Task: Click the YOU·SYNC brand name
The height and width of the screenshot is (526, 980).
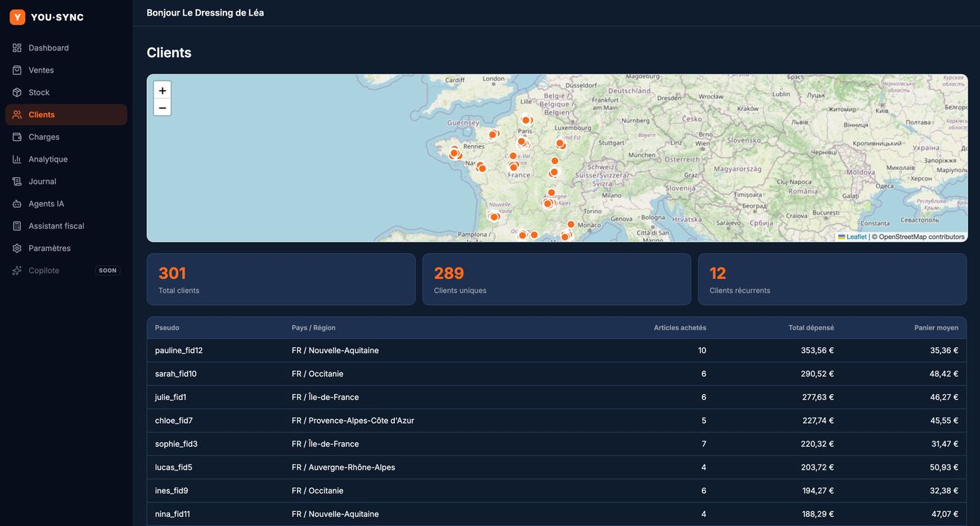Action: coord(57,17)
